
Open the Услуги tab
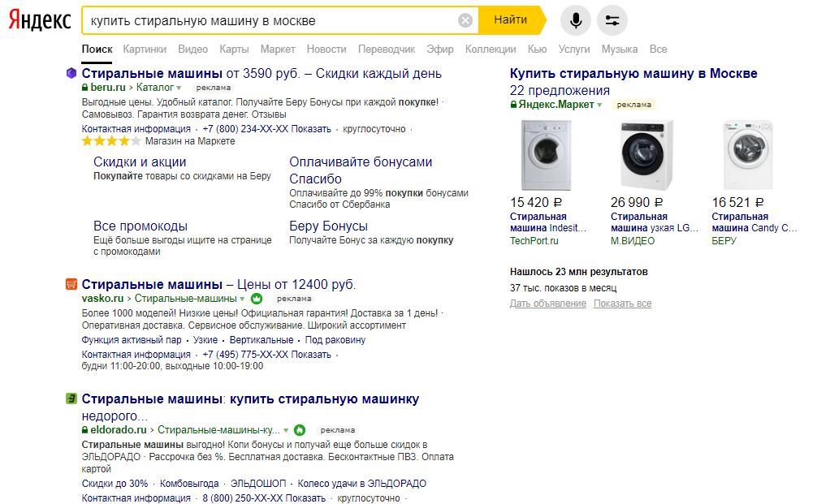[573, 49]
